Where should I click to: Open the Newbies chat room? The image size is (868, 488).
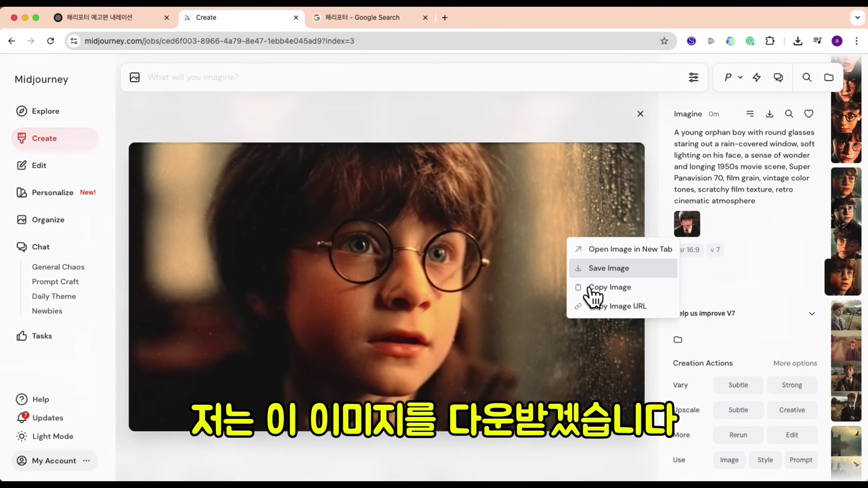tap(47, 311)
